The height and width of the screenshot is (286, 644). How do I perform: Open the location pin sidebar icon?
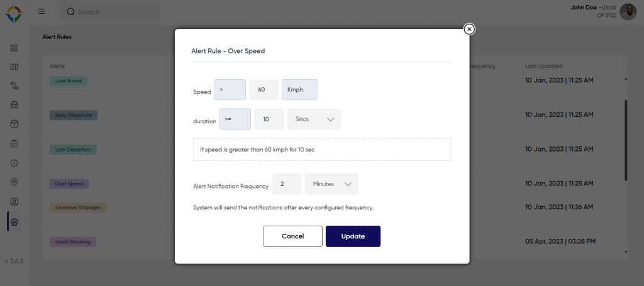(14, 182)
